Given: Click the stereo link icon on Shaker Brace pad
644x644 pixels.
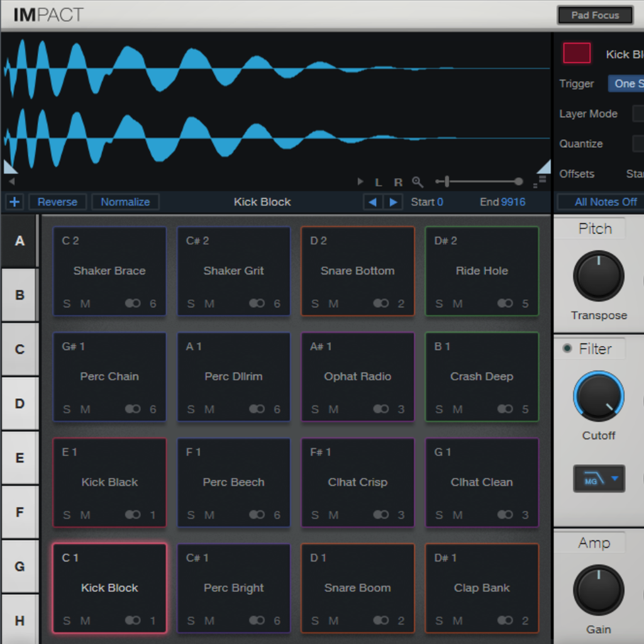Looking at the screenshot, I should tap(133, 303).
